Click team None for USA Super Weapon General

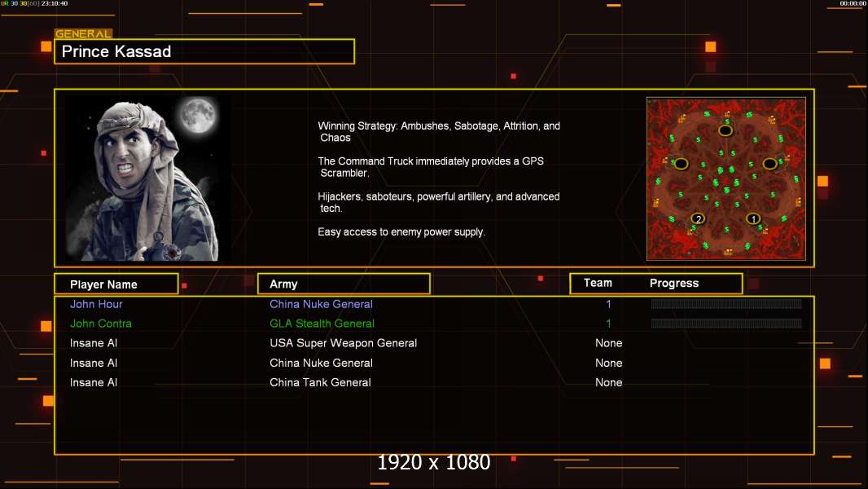[x=608, y=343]
